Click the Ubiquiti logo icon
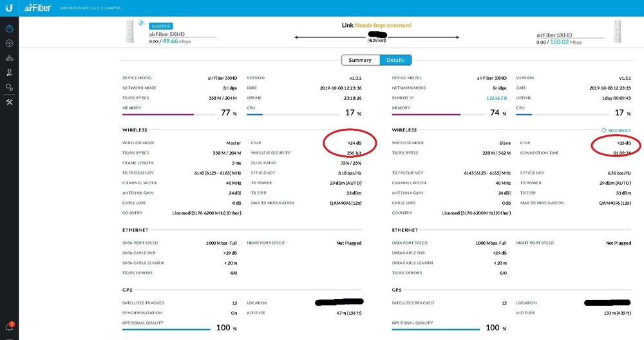 pos(9,7)
